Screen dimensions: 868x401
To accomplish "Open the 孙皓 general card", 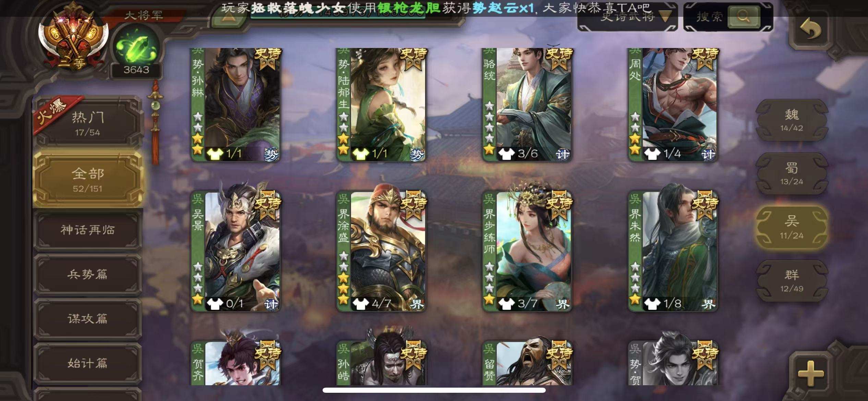I will [381, 363].
